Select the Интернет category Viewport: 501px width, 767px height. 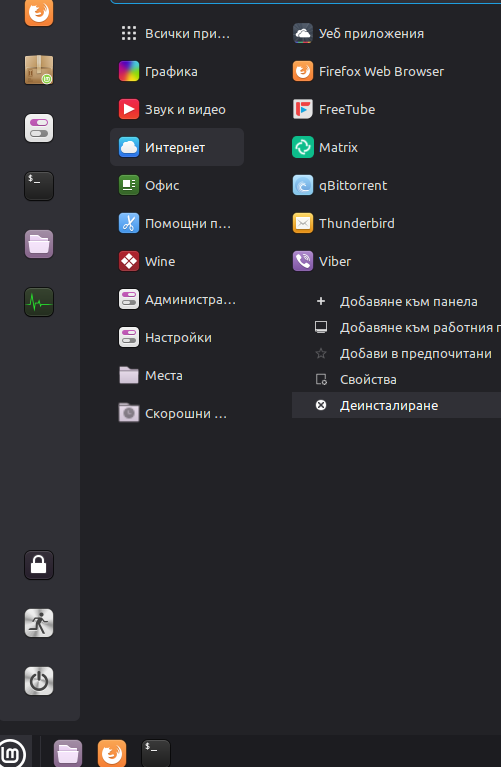point(177,147)
